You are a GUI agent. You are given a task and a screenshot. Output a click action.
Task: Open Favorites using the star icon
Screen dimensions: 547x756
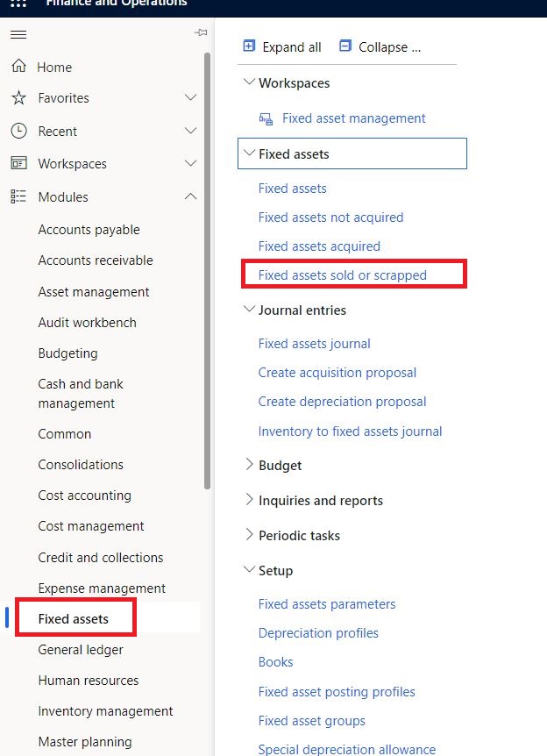coord(18,98)
